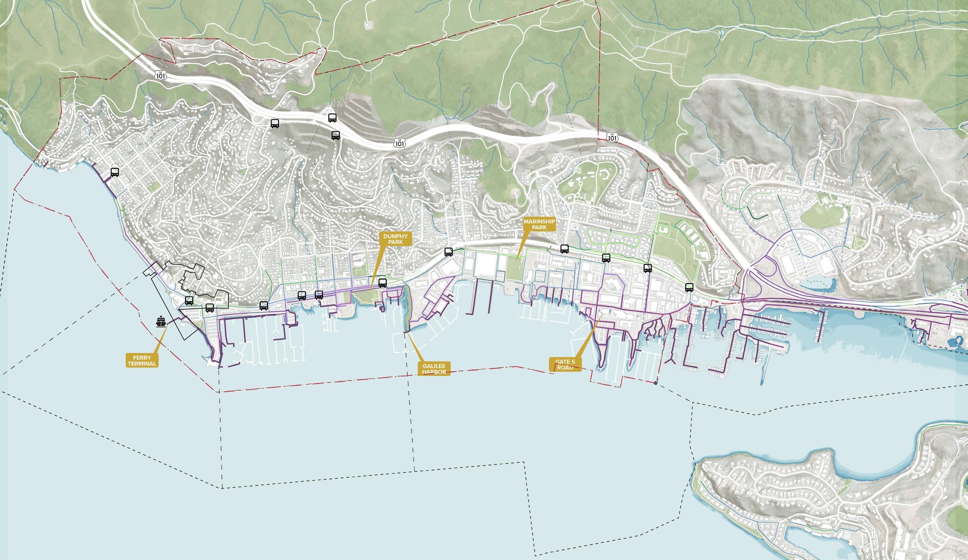Click the northernmost bus stop icon
Image resolution: width=968 pixels, height=560 pixels.
click(332, 118)
